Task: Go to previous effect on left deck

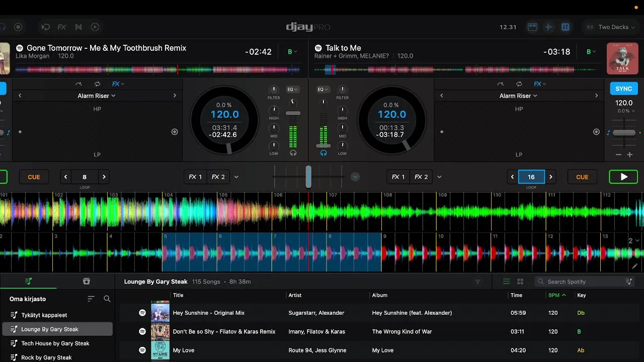Action: pyautogui.click(x=20, y=96)
